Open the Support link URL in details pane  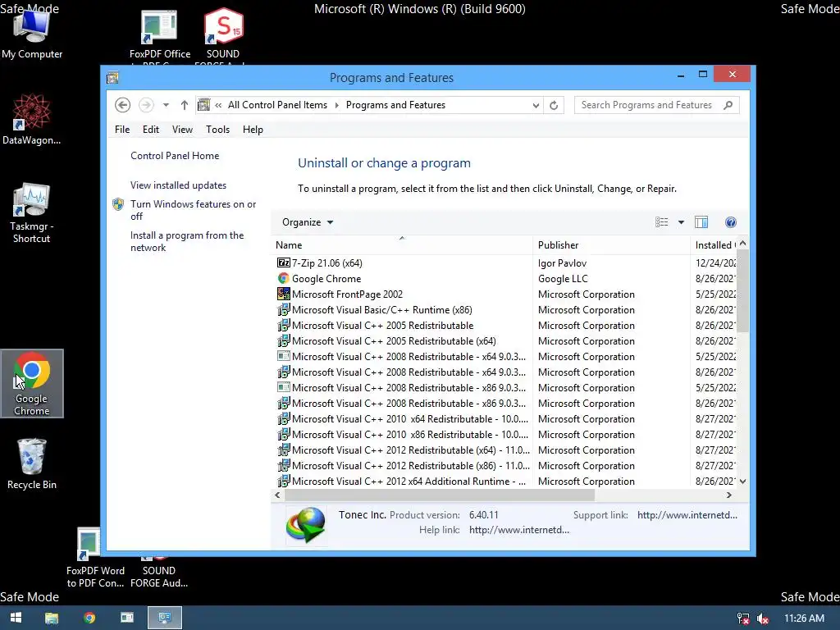click(687, 515)
